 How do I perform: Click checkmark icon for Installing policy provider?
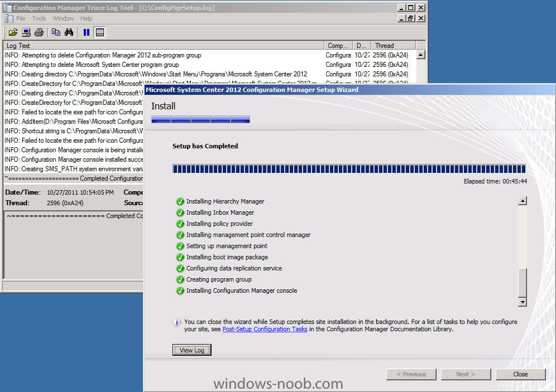(180, 224)
